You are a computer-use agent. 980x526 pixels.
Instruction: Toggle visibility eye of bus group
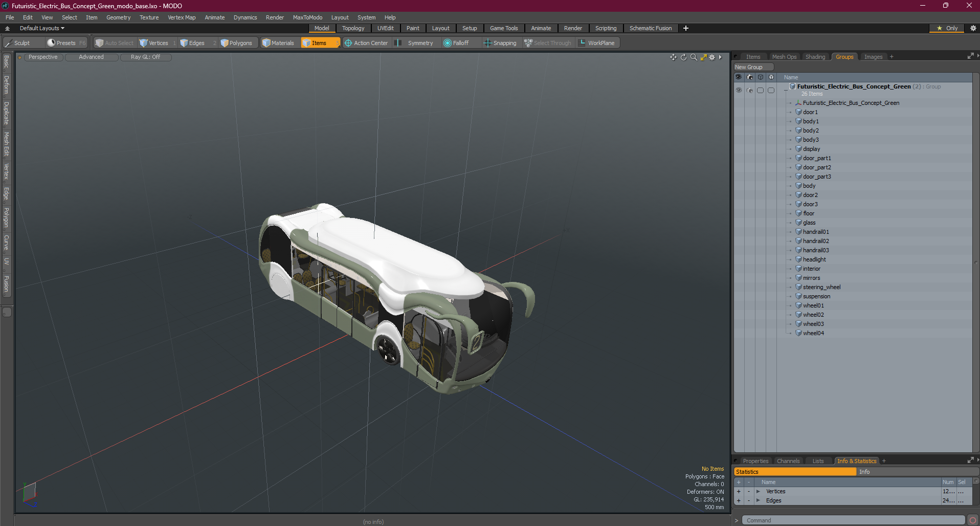(739, 90)
